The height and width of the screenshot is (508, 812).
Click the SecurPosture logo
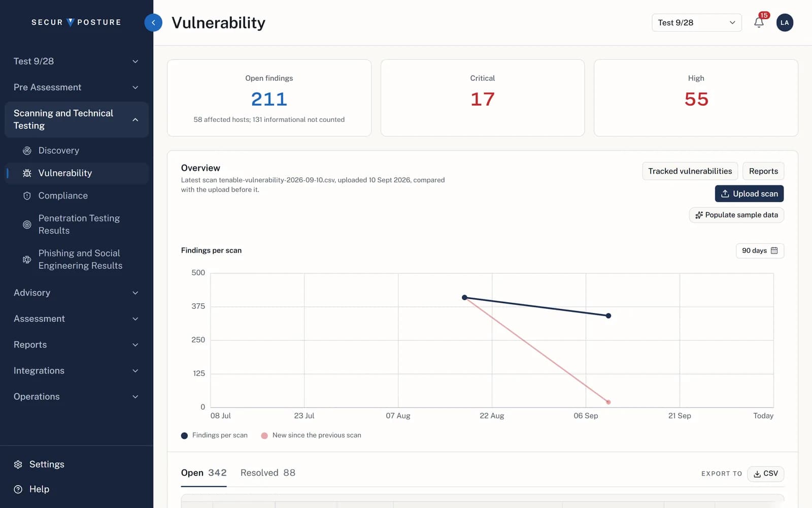coord(76,22)
